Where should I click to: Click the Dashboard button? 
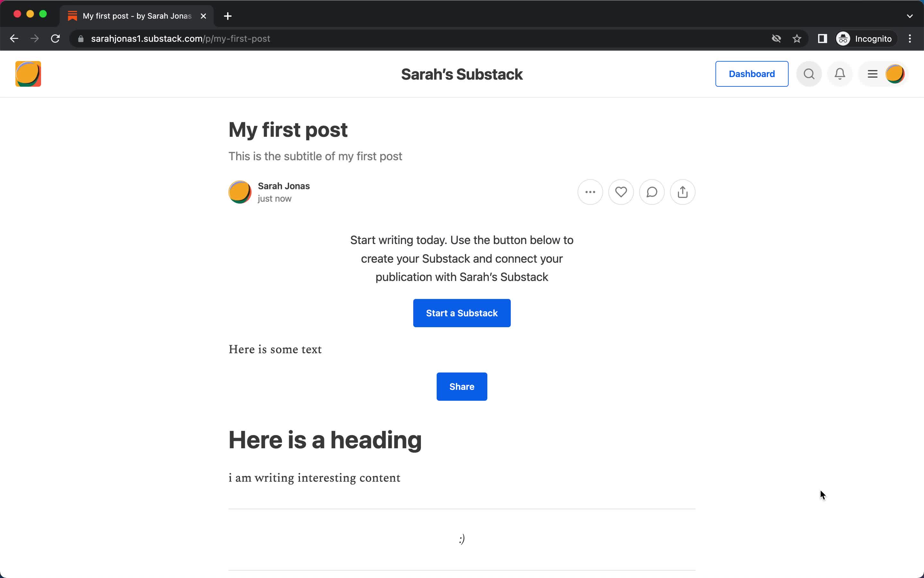tap(751, 74)
